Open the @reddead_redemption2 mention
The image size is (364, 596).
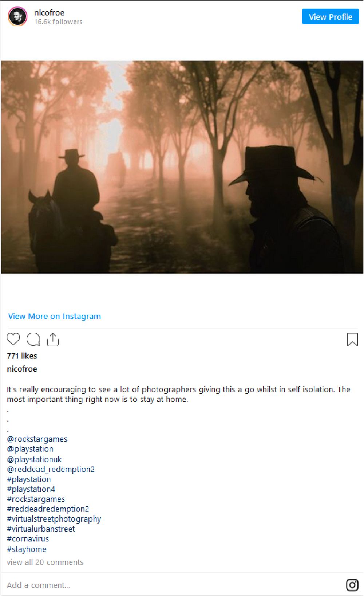tap(51, 469)
